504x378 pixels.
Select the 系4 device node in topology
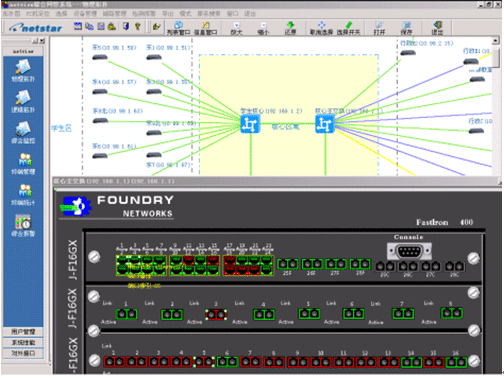[100, 92]
